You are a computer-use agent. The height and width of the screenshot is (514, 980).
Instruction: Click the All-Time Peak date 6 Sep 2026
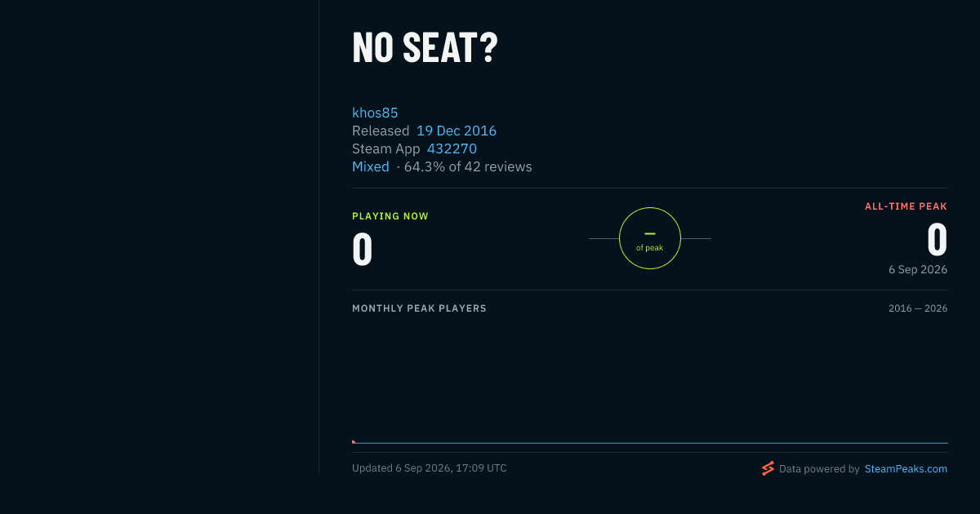click(x=918, y=269)
